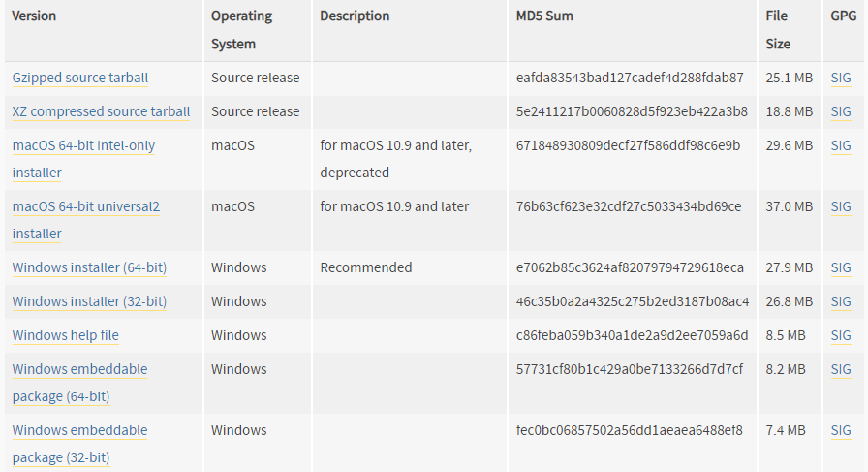The height and width of the screenshot is (472, 868).
Task: Get Windows embeddable package (64-bit)
Action: coord(79,383)
